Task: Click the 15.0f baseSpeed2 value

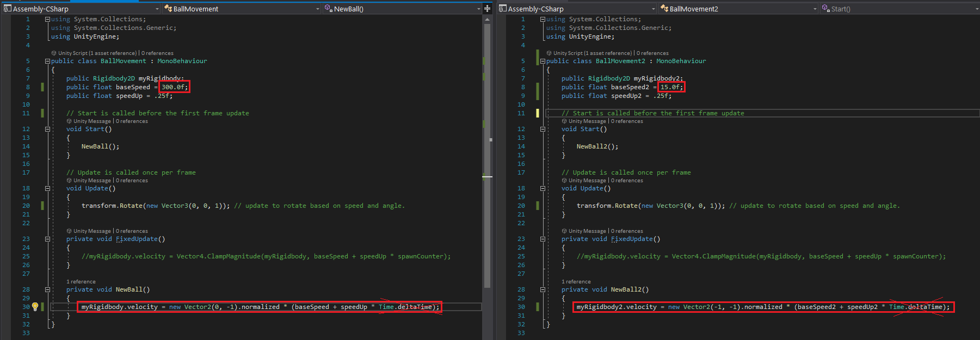Action: [x=671, y=87]
